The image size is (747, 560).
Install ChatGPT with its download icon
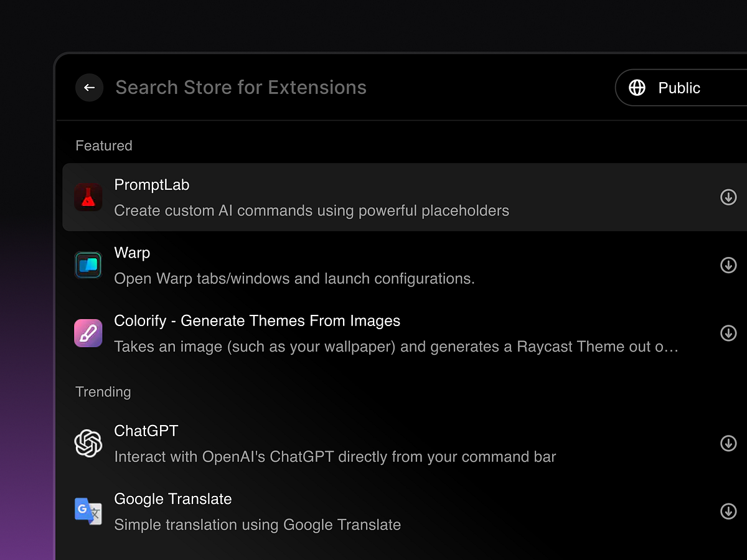pos(728,444)
